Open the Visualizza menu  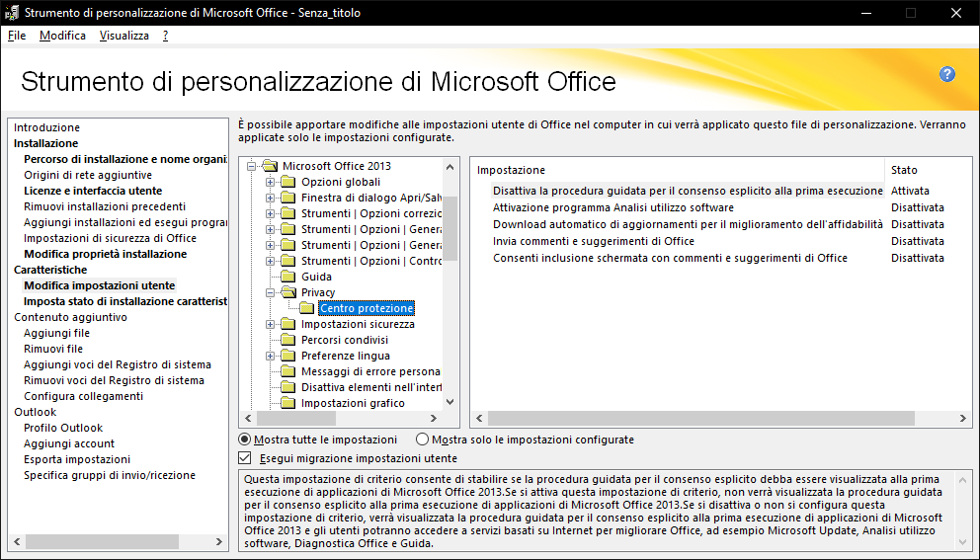124,36
